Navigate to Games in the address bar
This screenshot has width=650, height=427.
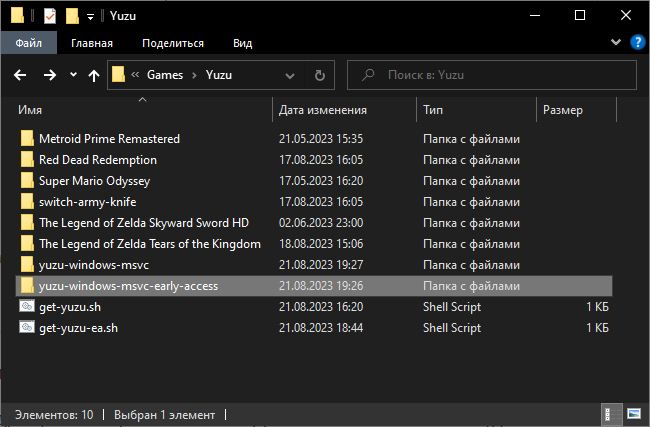click(x=165, y=75)
